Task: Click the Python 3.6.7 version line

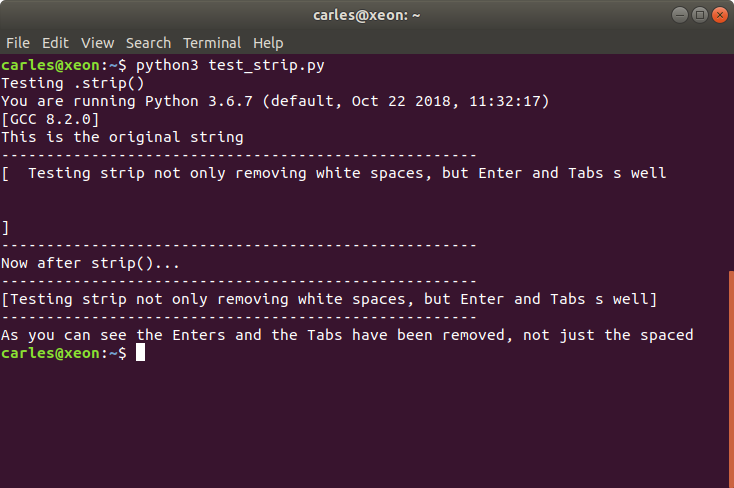Action: click(x=275, y=101)
